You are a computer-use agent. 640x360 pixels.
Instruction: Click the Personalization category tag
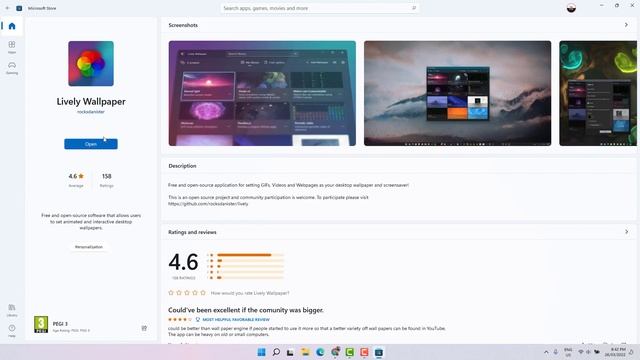point(89,247)
